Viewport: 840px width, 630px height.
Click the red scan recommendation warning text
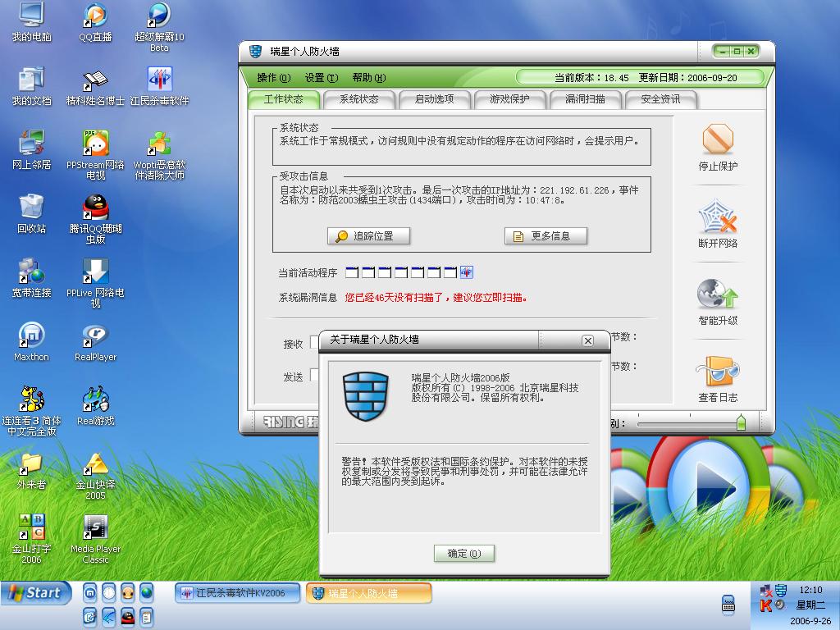click(x=436, y=297)
